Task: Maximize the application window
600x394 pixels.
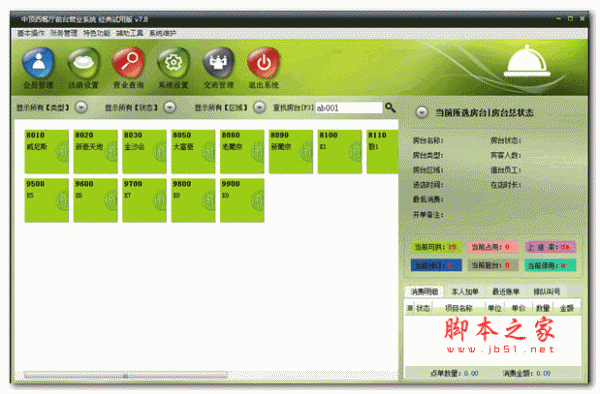Action: tap(570, 18)
